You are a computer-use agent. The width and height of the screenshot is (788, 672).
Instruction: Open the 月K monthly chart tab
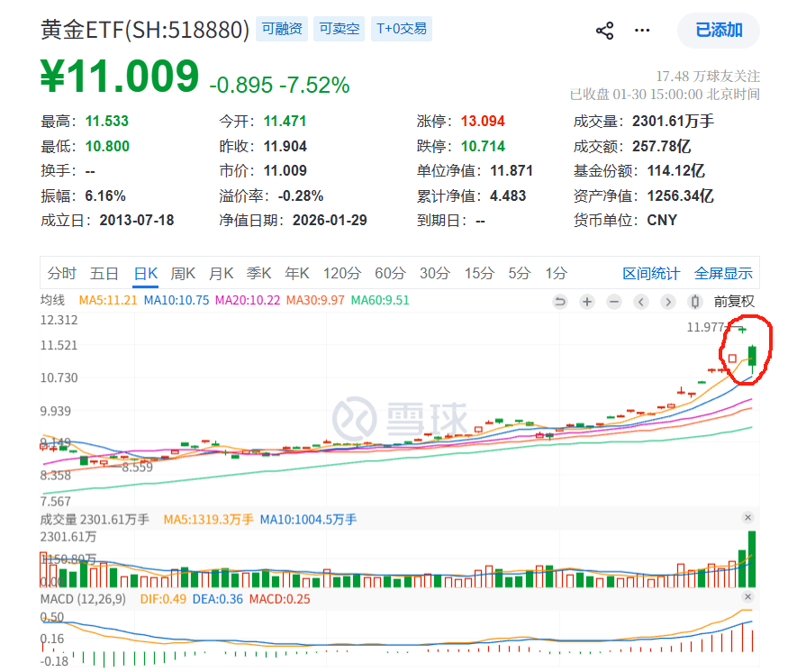[222, 274]
